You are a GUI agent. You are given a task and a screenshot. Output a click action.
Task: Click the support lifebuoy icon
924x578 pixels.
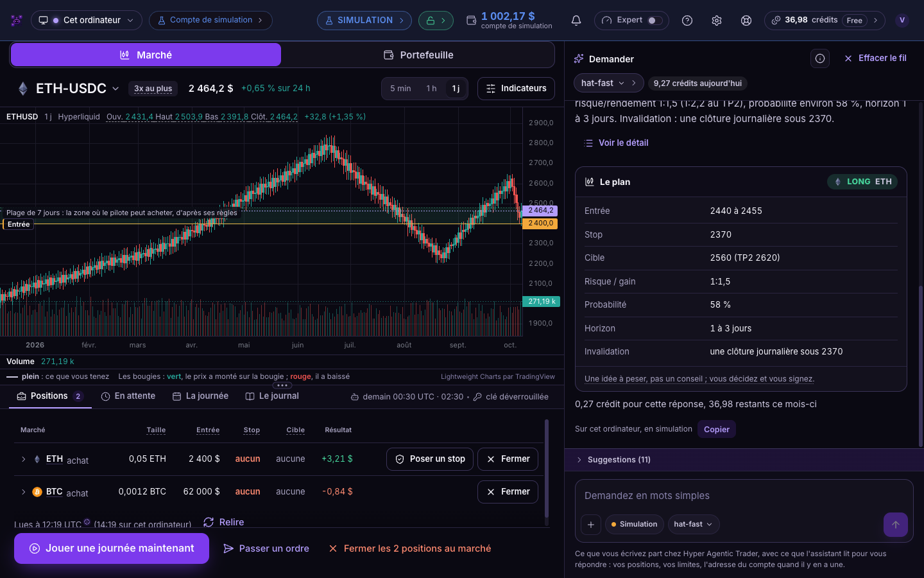coord(746,21)
